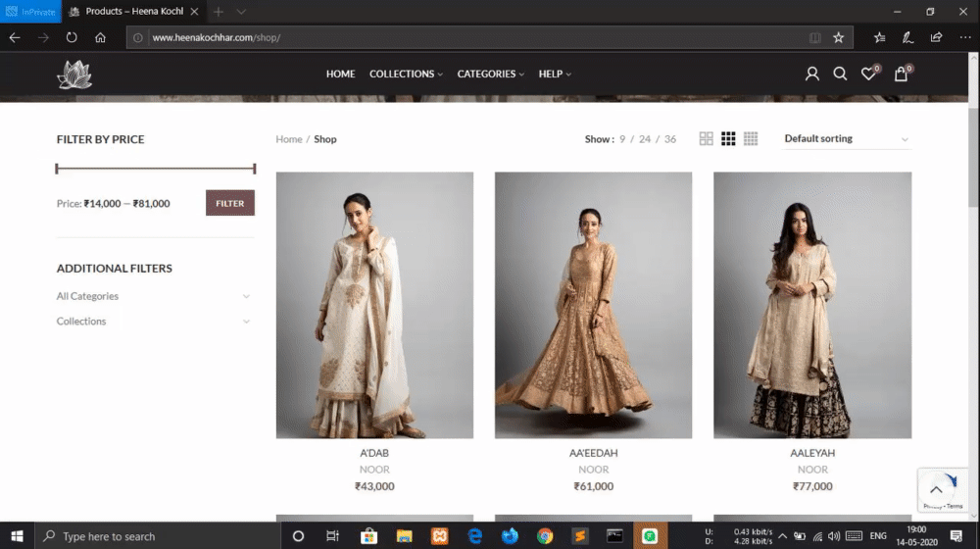980x549 pixels.
Task: Open reading view book icon
Action: point(815,37)
